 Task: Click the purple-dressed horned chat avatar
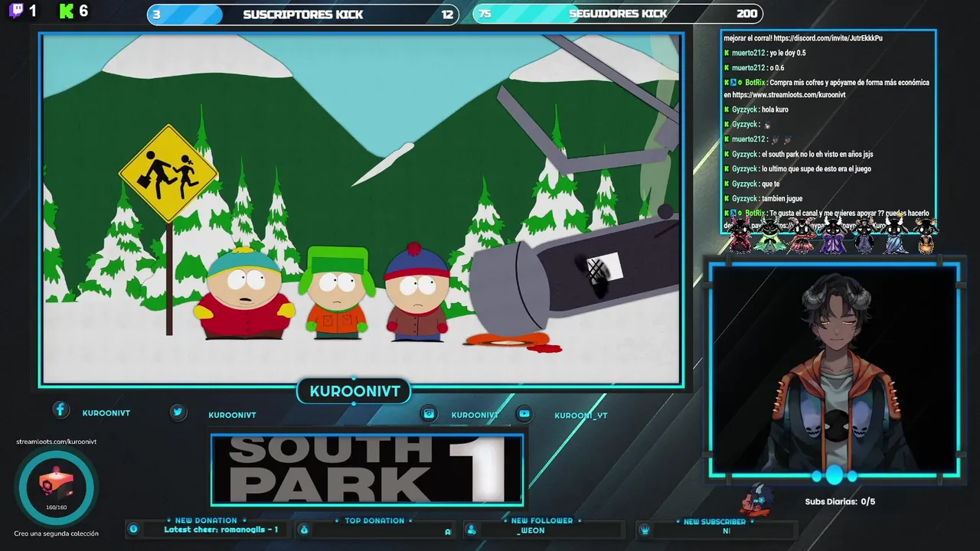(x=833, y=234)
